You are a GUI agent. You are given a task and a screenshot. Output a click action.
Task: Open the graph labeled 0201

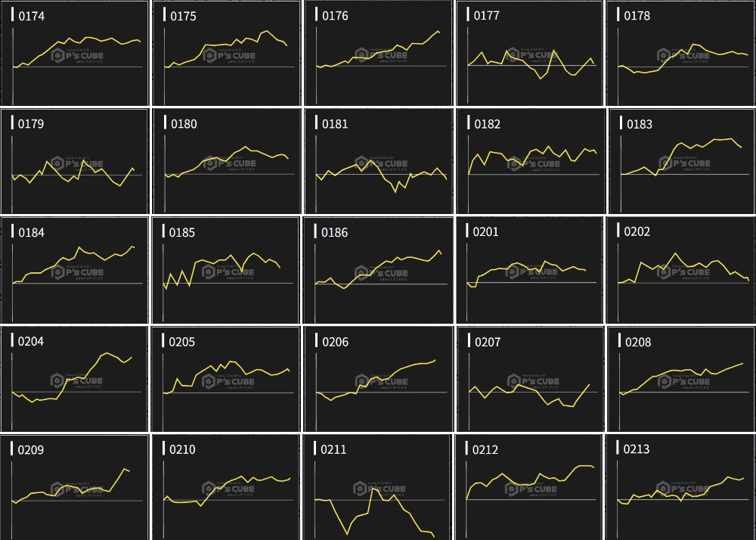[529, 270]
